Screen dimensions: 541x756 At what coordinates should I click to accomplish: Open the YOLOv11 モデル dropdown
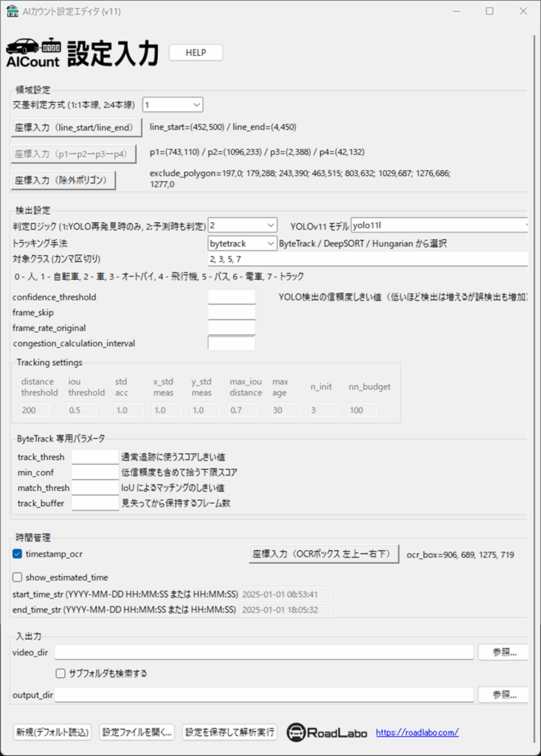point(440,224)
